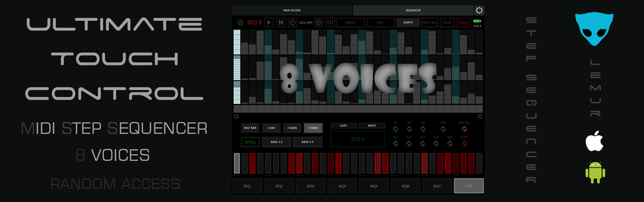Viewport: 644px width, 202px height.
Task: Click the N1 randomize icon
Action: tap(395, 129)
